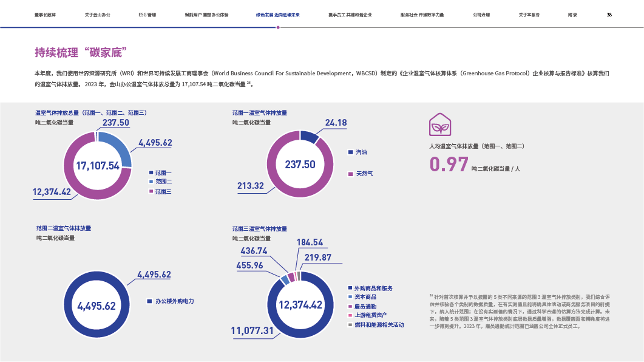The height and width of the screenshot is (362, 644).
Task: Click the green house leaf icon
Action: tap(440, 124)
